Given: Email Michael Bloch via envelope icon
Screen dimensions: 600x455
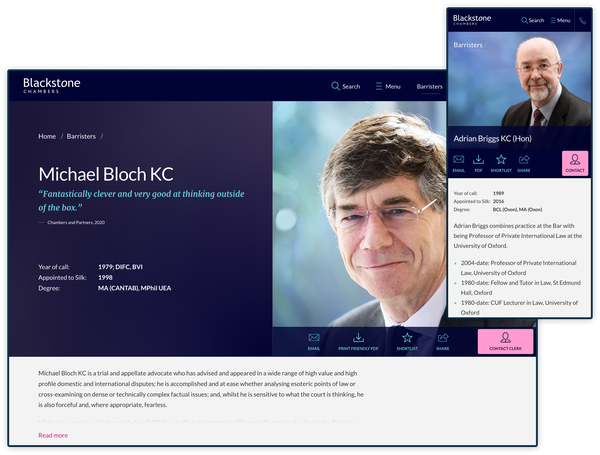Looking at the screenshot, I should coord(314,341).
